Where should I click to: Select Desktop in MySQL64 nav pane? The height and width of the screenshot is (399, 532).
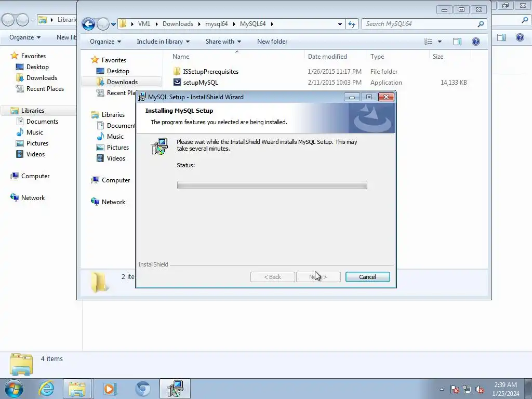[118, 71]
